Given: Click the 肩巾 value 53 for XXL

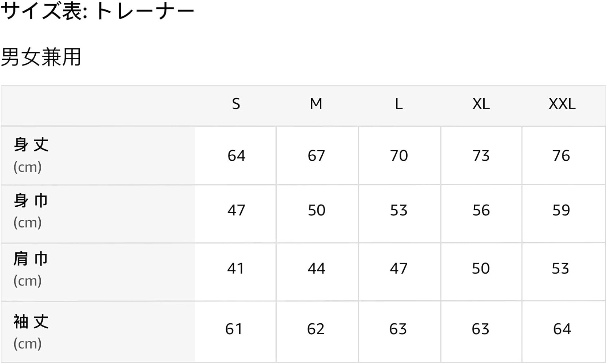Looking at the screenshot, I should click(560, 269).
